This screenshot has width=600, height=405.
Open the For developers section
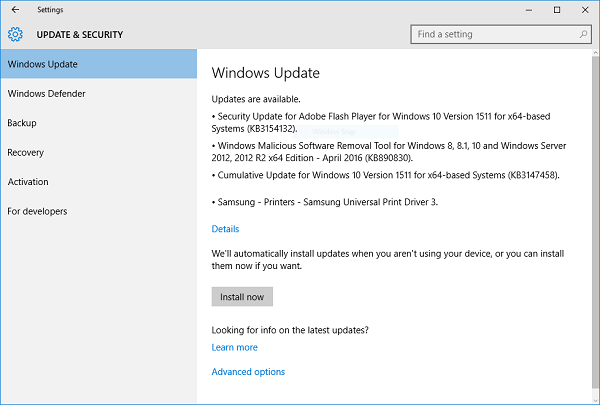click(99, 211)
